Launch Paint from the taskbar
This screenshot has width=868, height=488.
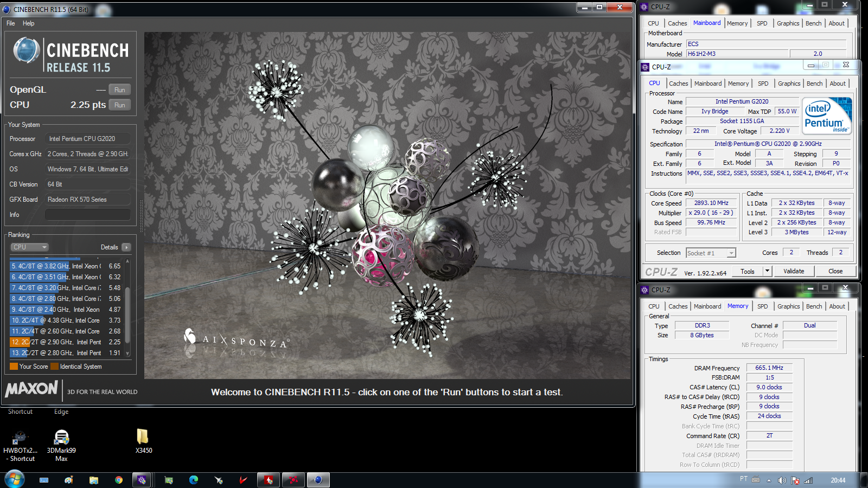point(69,480)
